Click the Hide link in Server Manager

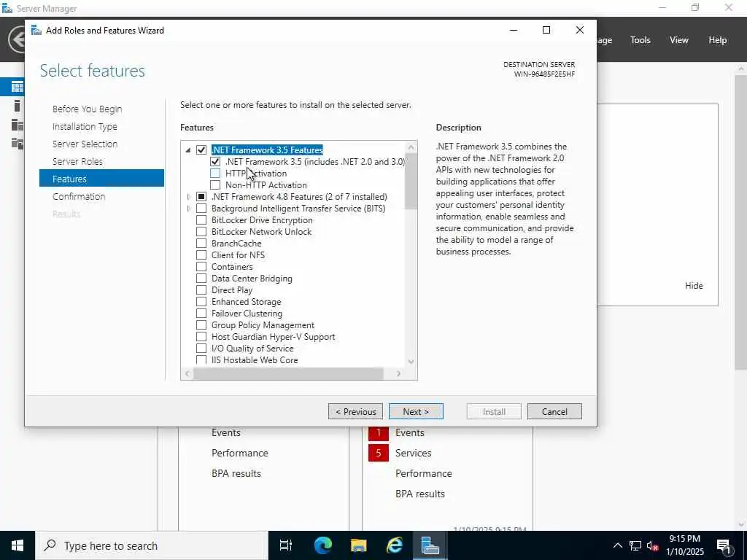point(694,286)
